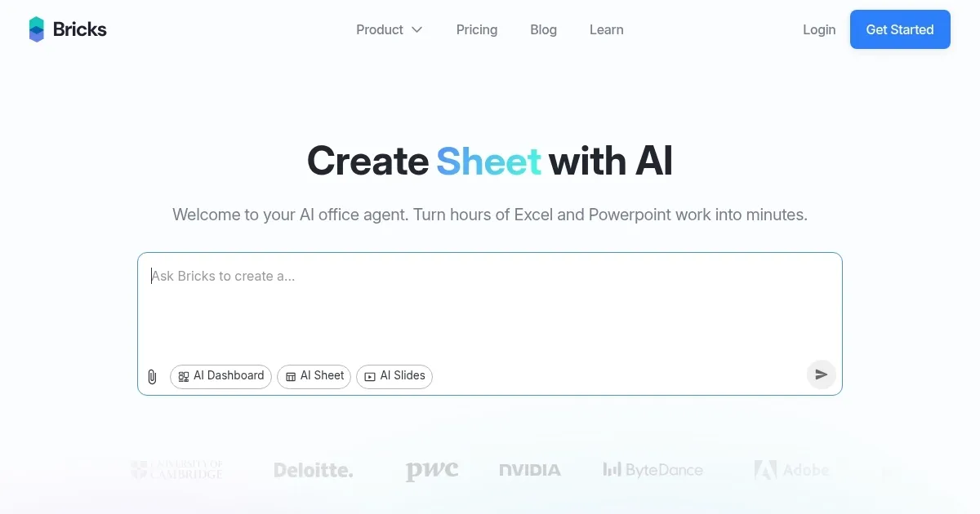Click the dashboard icon inside AI Dashboard chip
The image size is (980, 514).
click(x=182, y=376)
